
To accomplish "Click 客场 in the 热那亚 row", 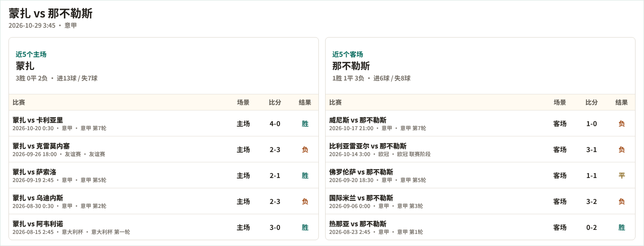I will (560, 227).
